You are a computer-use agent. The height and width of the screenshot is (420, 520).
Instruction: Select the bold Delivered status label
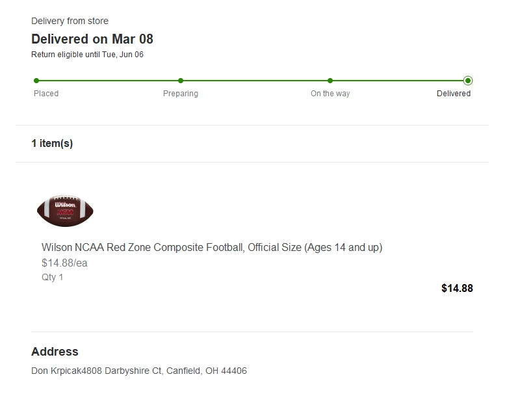tap(454, 94)
